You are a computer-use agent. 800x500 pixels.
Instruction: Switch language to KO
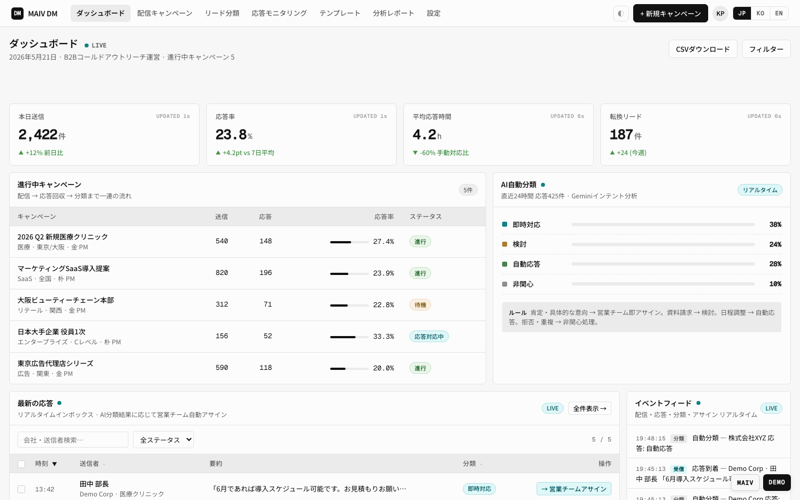pyautogui.click(x=760, y=13)
